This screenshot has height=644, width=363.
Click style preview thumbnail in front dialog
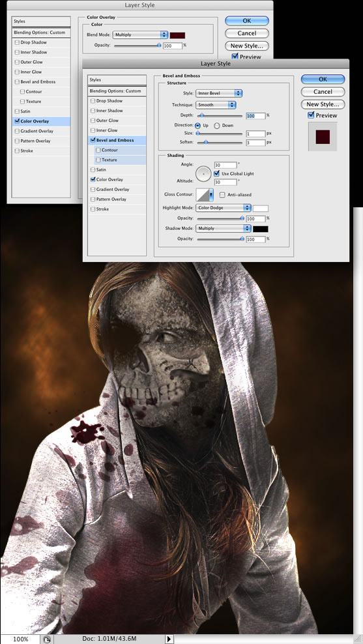(x=323, y=137)
